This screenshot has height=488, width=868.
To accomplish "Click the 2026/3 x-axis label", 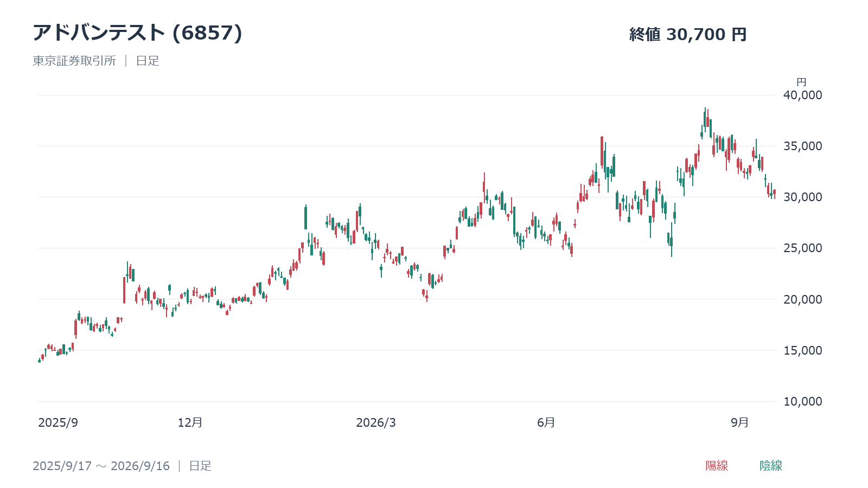I will point(376,423).
